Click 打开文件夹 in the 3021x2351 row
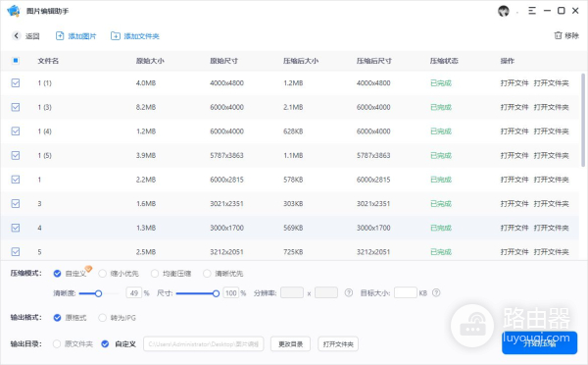 [551, 203]
